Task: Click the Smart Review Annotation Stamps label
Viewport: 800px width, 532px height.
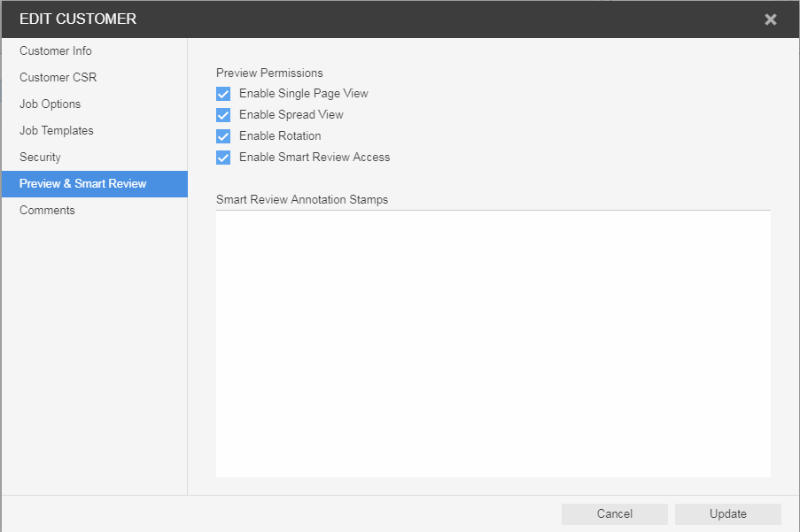Action: coord(302,200)
